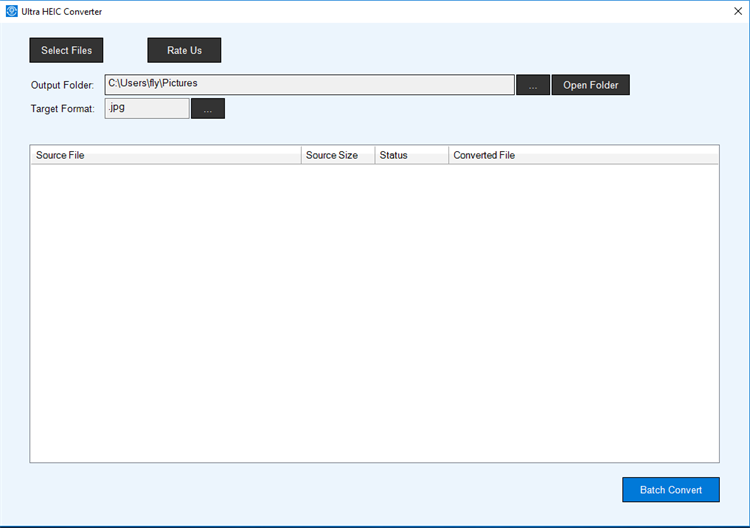Click the Open Folder button
Image resolution: width=750 pixels, height=528 pixels.
(591, 85)
